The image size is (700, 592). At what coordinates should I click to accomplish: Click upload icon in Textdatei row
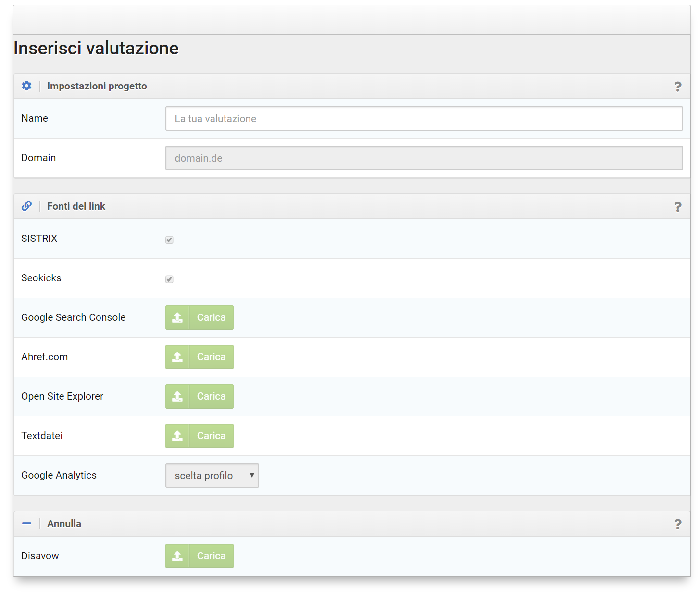[x=177, y=436]
